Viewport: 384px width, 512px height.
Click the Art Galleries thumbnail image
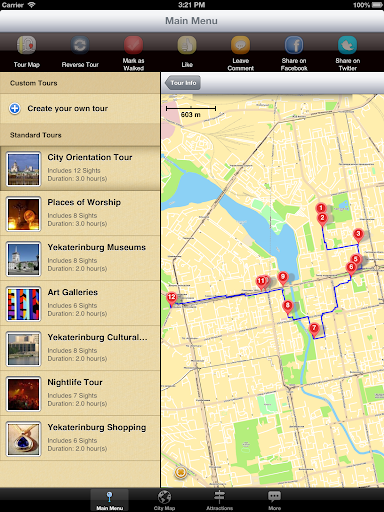point(24,304)
